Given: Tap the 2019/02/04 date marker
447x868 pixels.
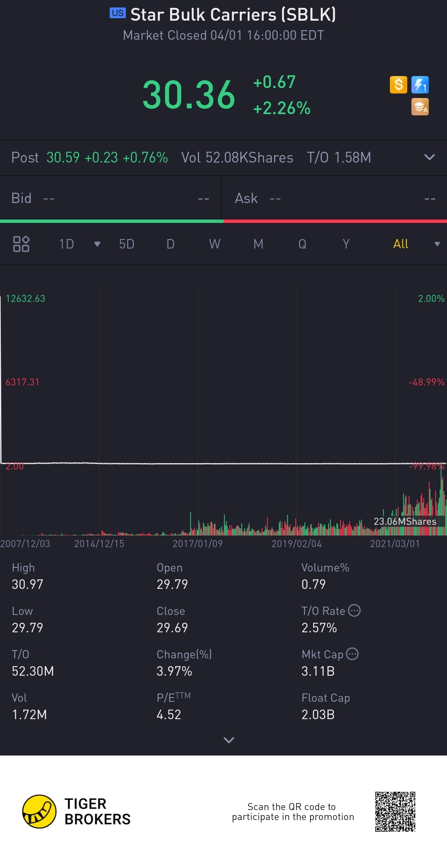Looking at the screenshot, I should [x=297, y=544].
